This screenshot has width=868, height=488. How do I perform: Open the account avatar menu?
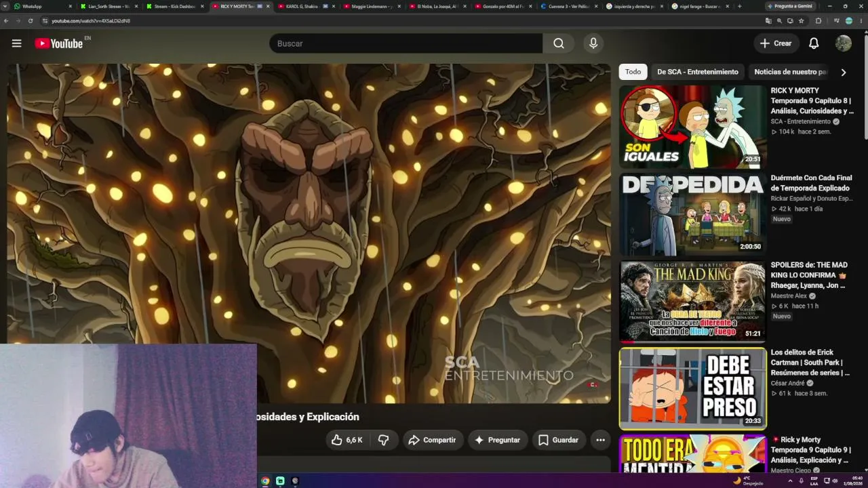point(844,43)
